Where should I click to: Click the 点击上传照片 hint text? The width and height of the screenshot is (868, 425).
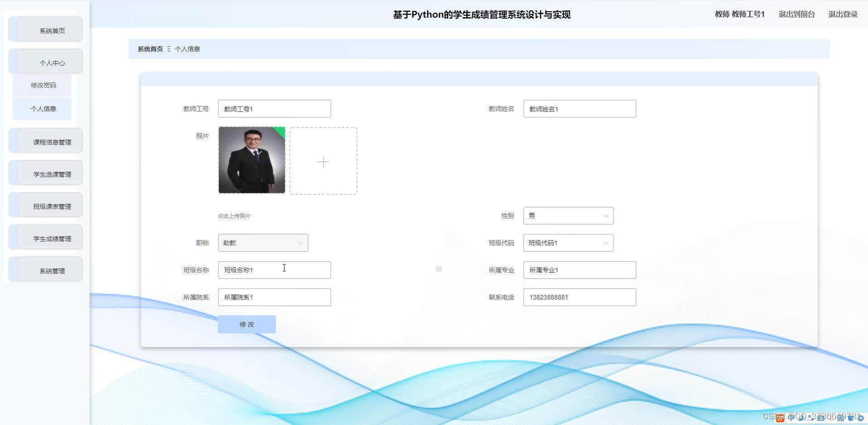[x=234, y=216]
